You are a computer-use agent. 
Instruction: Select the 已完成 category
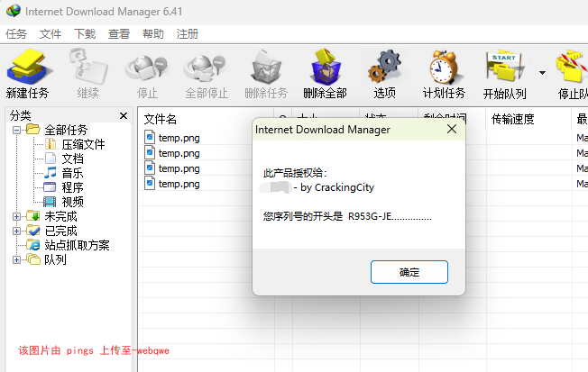60,231
